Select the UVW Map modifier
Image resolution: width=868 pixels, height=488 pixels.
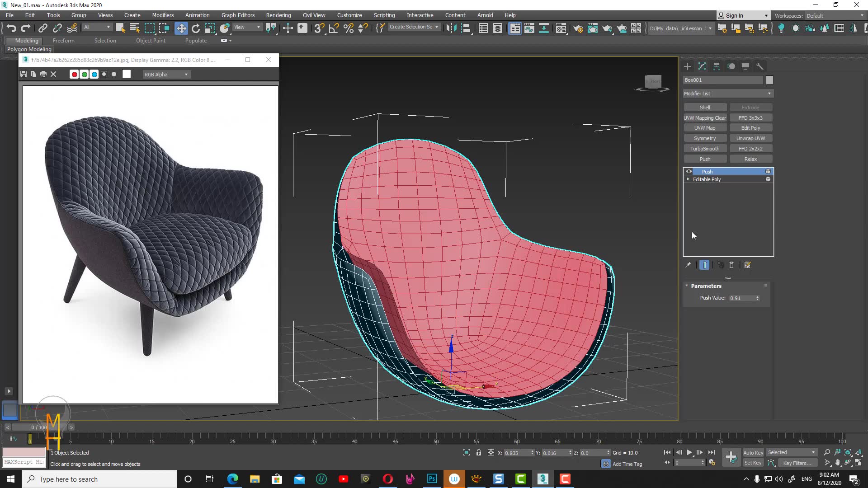click(705, 127)
